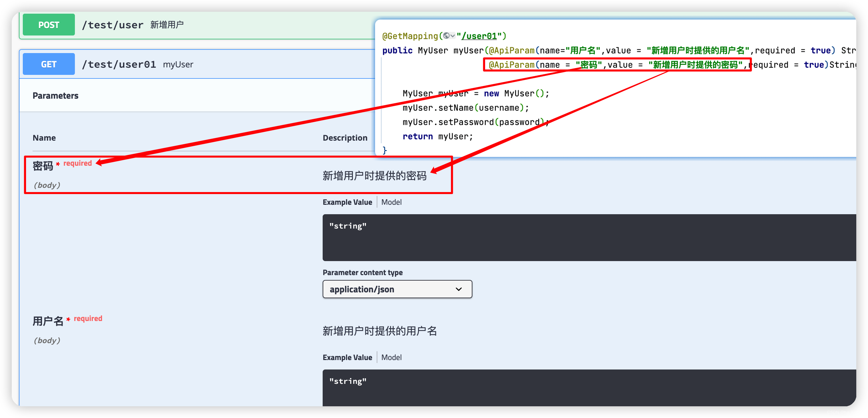Click the 密码 example value "string" box

coord(589,237)
